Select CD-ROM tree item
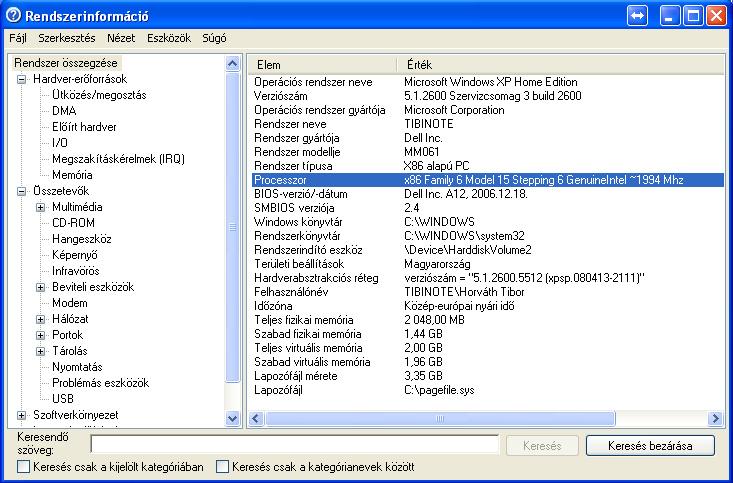 tap(73, 223)
